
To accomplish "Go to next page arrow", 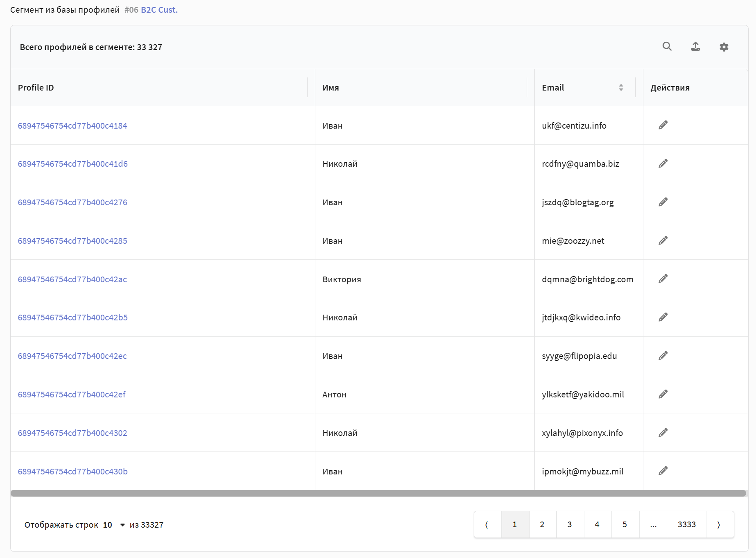I will click(720, 524).
